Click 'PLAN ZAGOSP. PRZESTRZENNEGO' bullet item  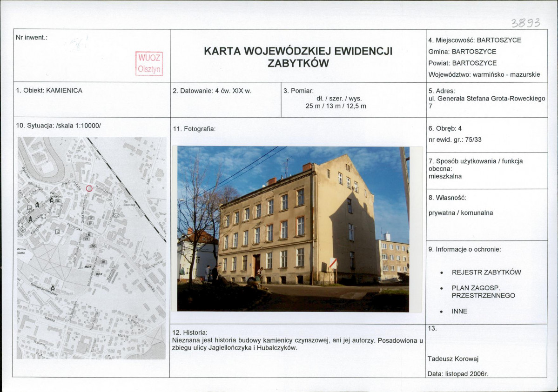pos(483,292)
